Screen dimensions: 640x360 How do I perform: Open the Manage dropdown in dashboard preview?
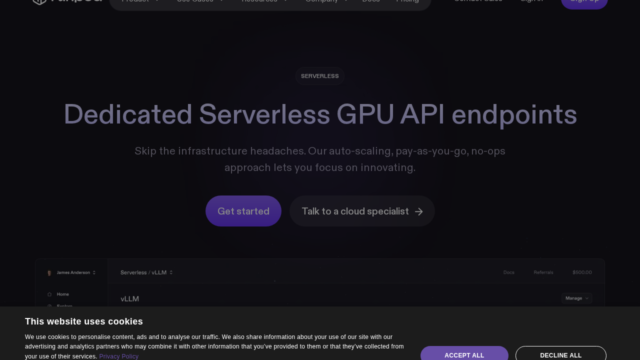click(x=576, y=298)
